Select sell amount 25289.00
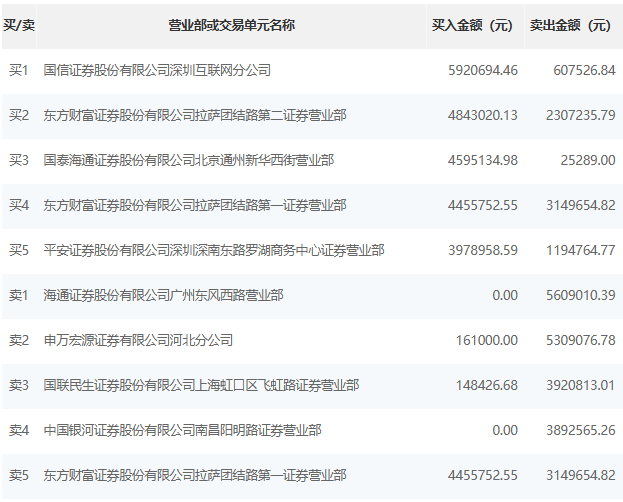 pyautogui.click(x=588, y=160)
